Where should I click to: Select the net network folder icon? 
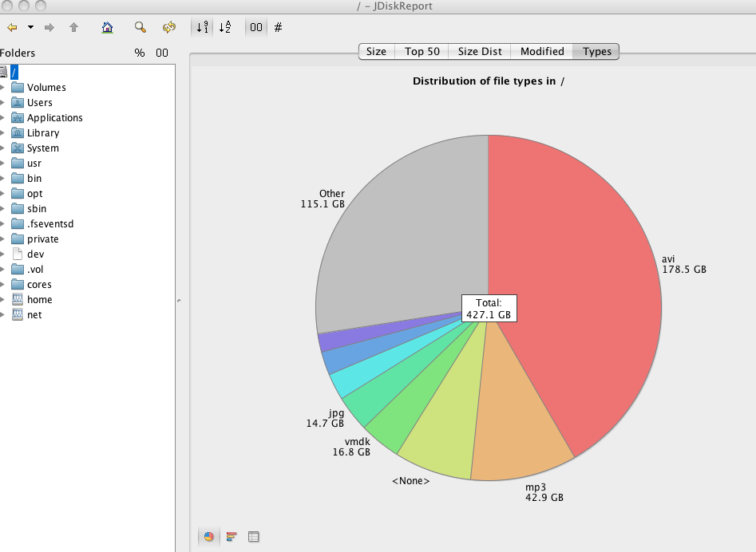tap(18, 314)
